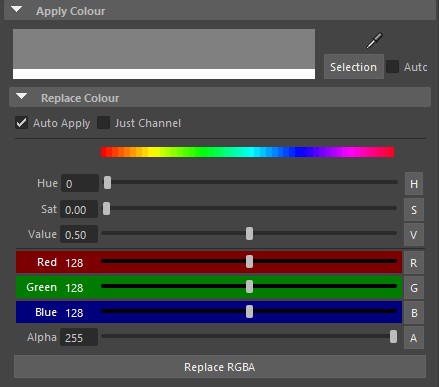Click the Alpha label text

(42, 337)
